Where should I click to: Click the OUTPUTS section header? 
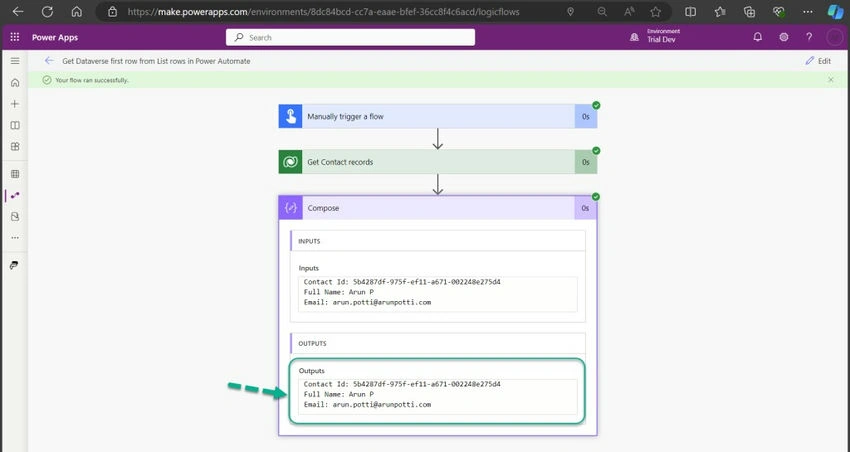(x=437, y=344)
